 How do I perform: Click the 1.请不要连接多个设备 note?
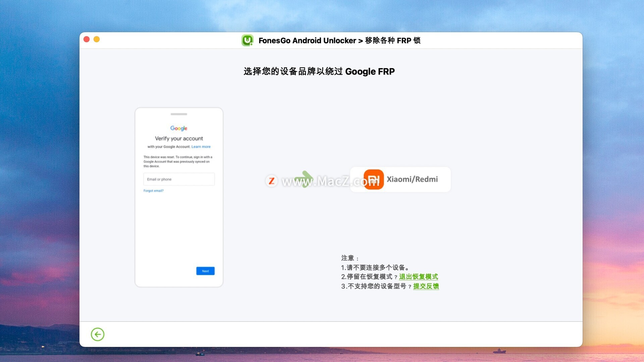(375, 267)
